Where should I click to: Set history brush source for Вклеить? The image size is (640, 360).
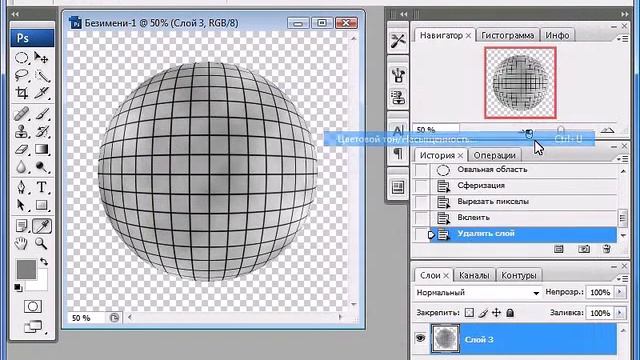coord(421,218)
